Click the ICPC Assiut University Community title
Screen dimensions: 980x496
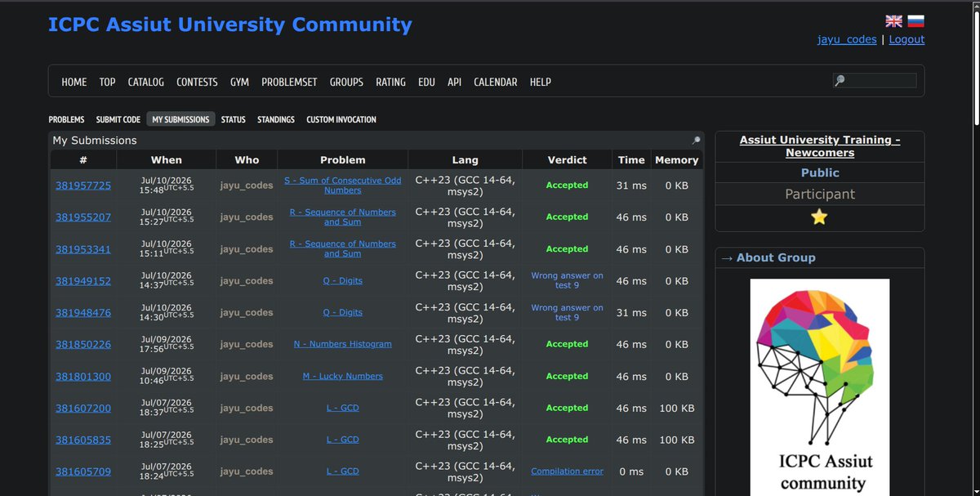[230, 25]
